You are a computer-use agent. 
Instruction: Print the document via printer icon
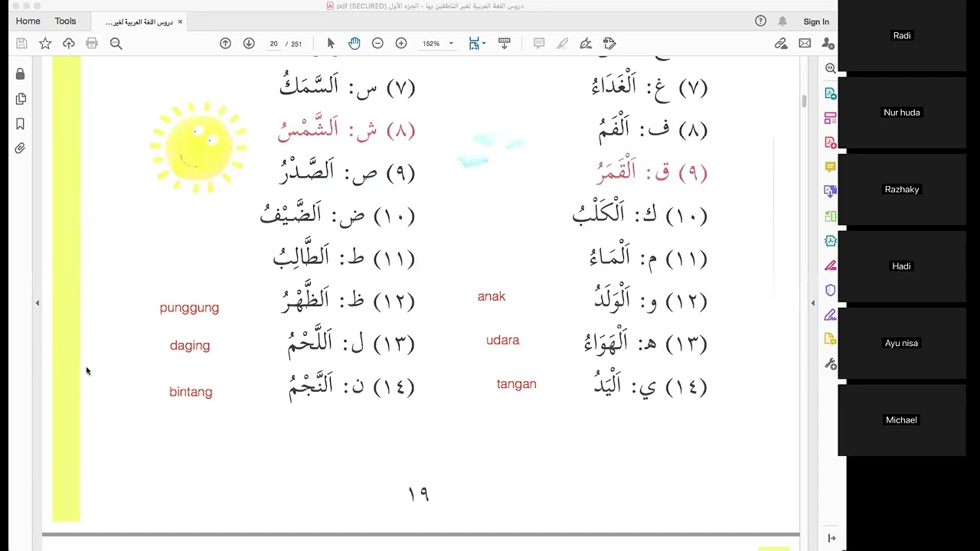92,44
